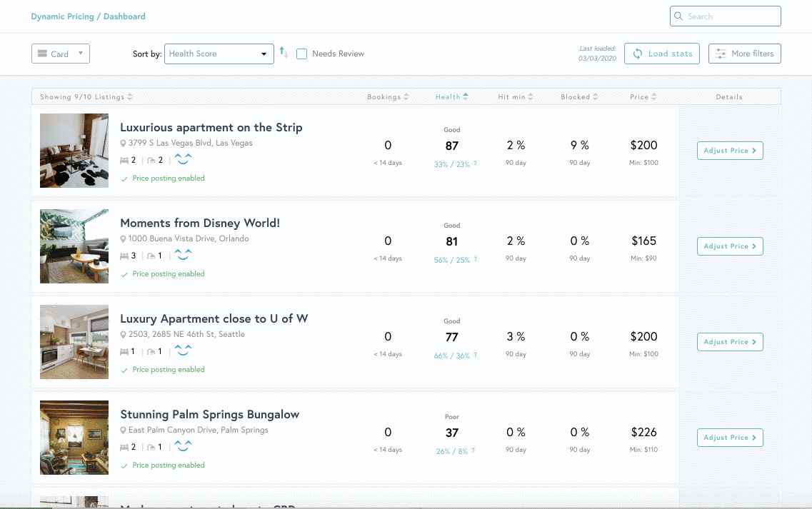This screenshot has width=812, height=509.
Task: Click the 66% / 36% health ratio
Action: coord(451,356)
